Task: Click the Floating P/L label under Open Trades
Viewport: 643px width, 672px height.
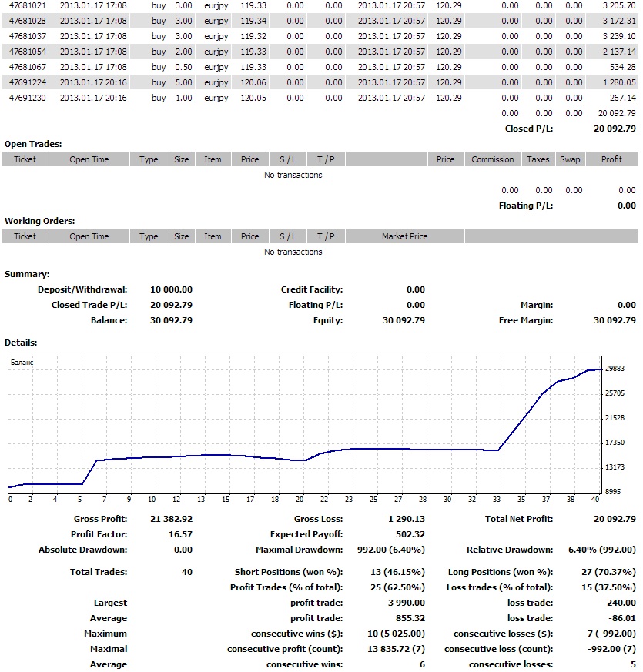Action: (x=526, y=206)
